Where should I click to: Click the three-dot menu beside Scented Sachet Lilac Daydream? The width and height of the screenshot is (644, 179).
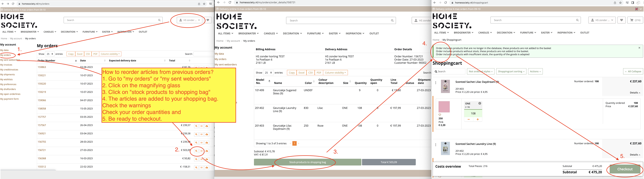[436, 83]
